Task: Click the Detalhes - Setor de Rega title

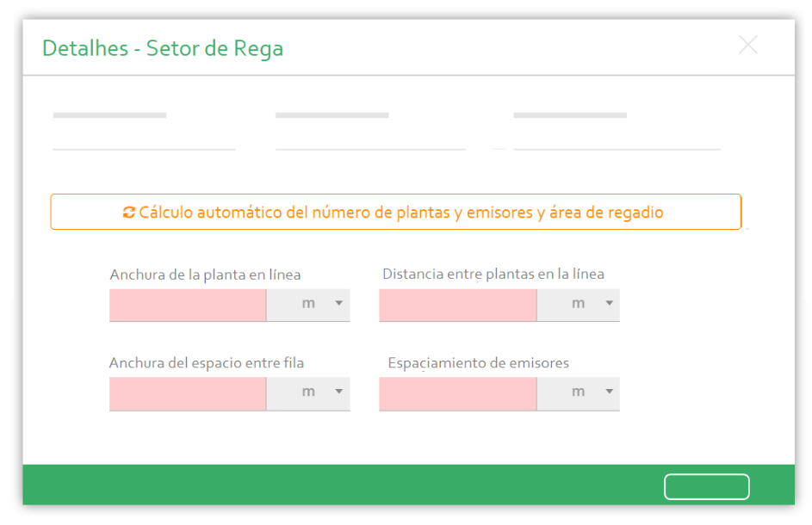Action: pos(163,48)
